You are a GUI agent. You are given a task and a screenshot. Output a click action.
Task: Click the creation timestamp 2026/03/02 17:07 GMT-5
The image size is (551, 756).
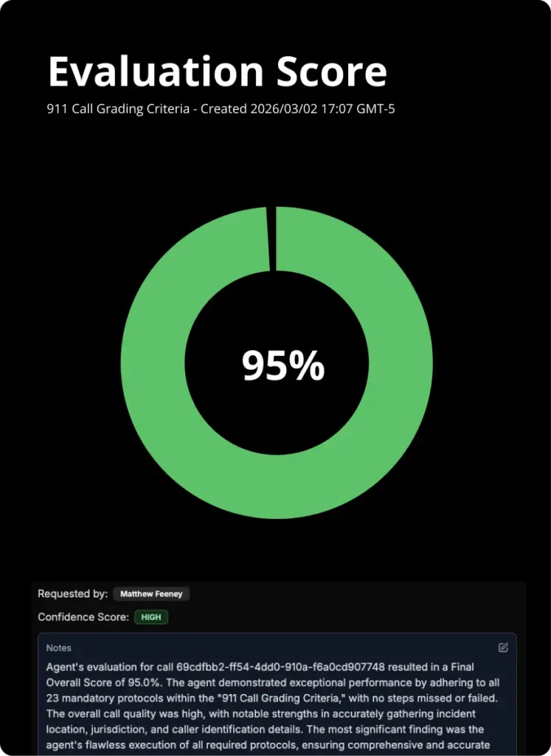tap(319, 109)
